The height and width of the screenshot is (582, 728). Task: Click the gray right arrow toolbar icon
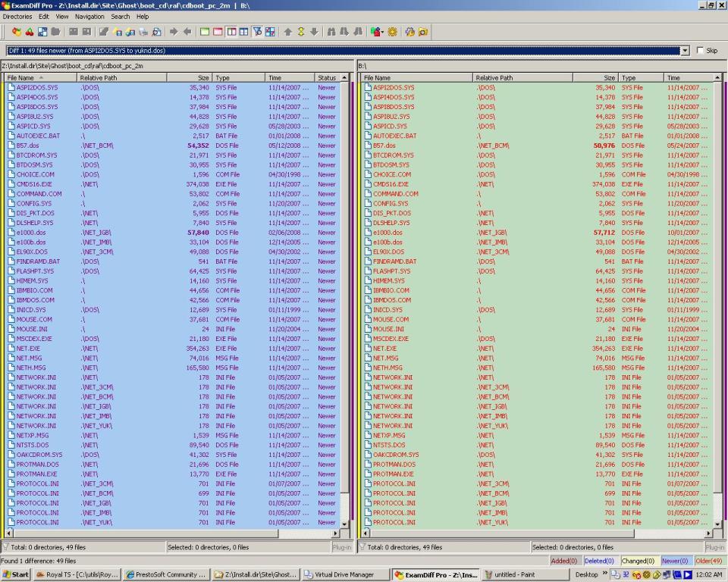tap(174, 32)
